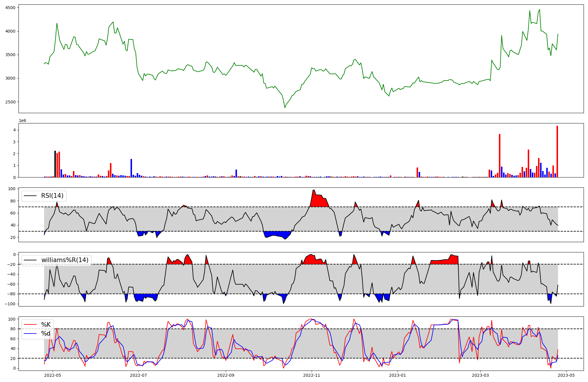The image size is (588, 382).
Task: Click the black line sample beside RSI(14)
Action: [x=30, y=196]
